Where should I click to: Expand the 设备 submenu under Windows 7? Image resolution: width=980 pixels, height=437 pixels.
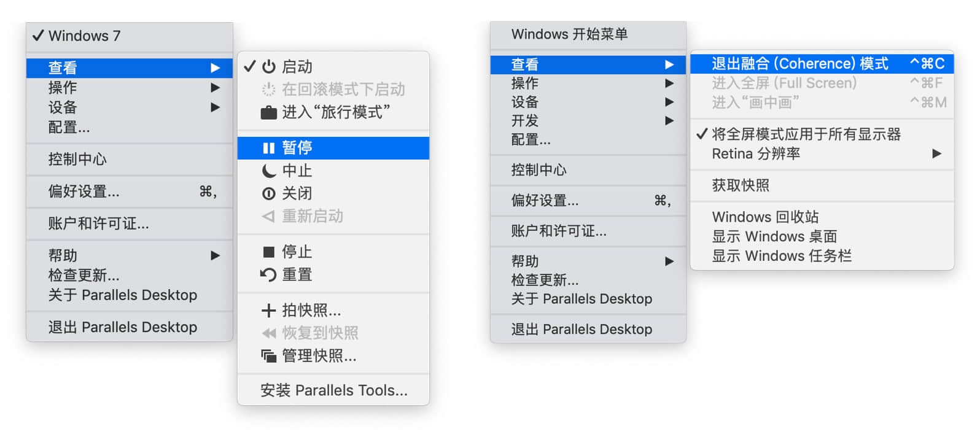click(215, 107)
